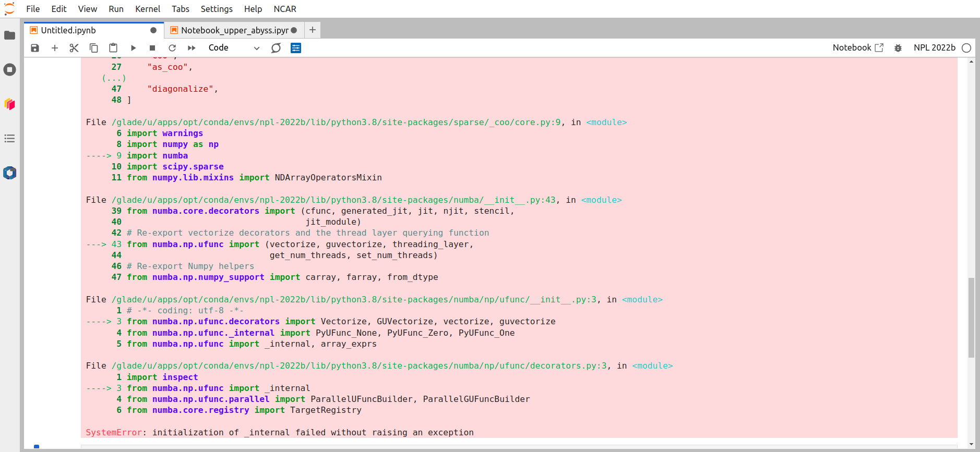The width and height of the screenshot is (980, 452).
Task: Click the Re-export Numpy helpers comment
Action: pyautogui.click(x=190, y=266)
